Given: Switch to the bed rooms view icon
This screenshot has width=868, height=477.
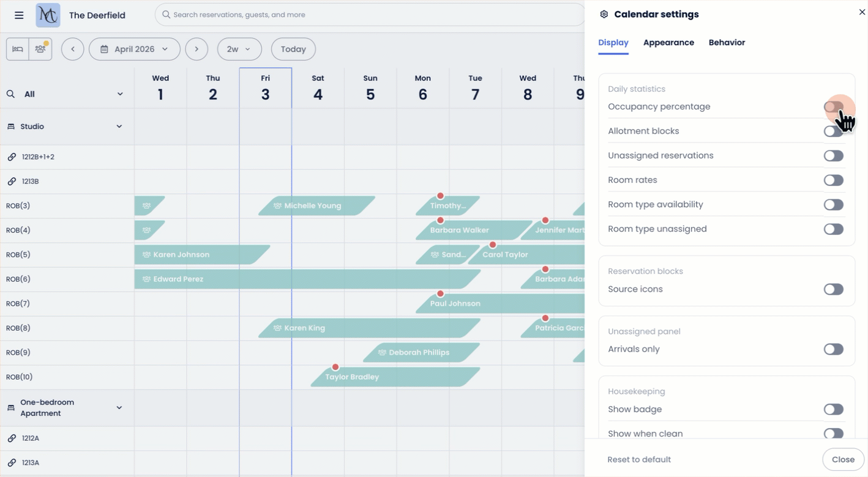Looking at the screenshot, I should 18,49.
